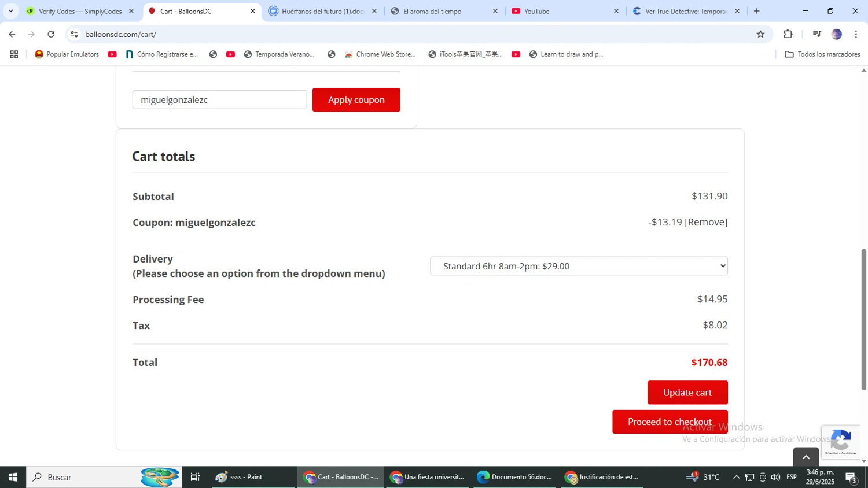The width and height of the screenshot is (868, 488).
Task: Open weather widget showing 31°C
Action: (x=703, y=477)
